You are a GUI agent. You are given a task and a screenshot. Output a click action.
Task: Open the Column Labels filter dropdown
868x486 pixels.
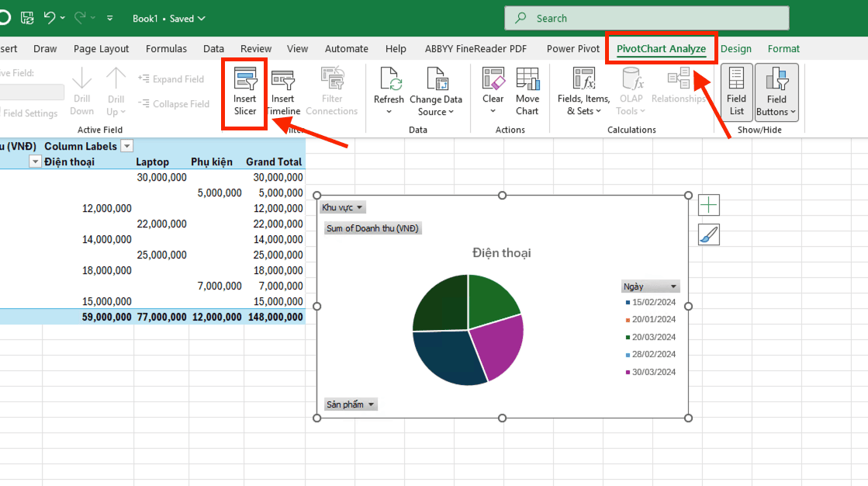(x=126, y=145)
